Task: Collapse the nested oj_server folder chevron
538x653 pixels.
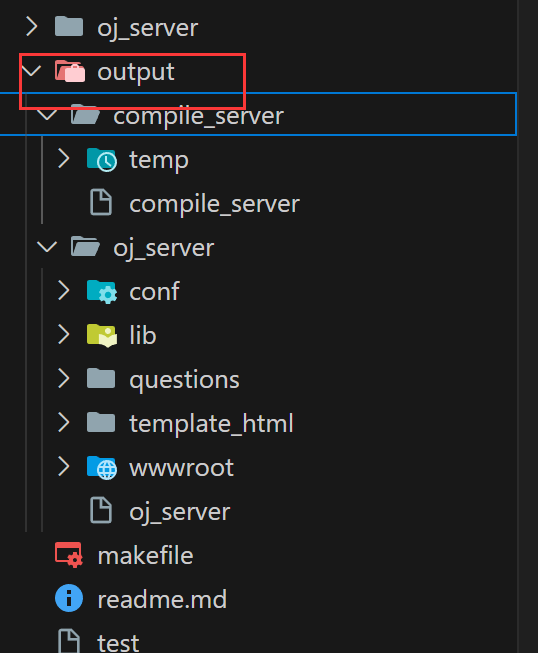Action: click(47, 247)
